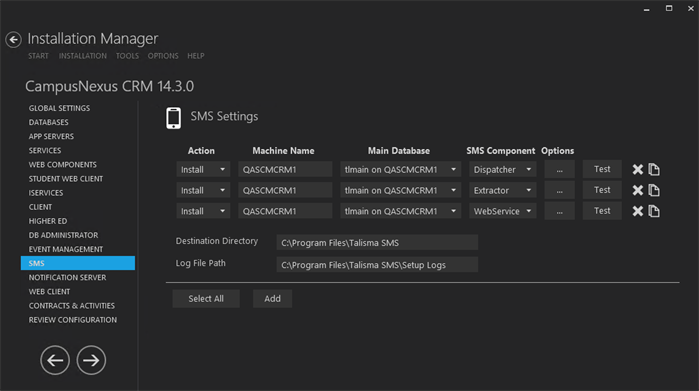The height and width of the screenshot is (391, 699).
Task: Click Test button for WebService row
Action: click(602, 211)
